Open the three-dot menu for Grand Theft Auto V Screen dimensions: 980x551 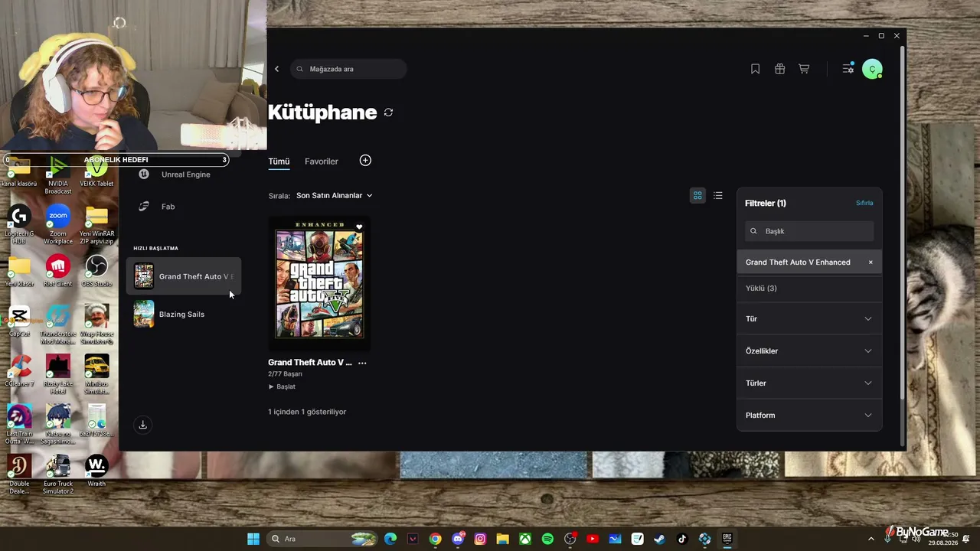(x=362, y=363)
